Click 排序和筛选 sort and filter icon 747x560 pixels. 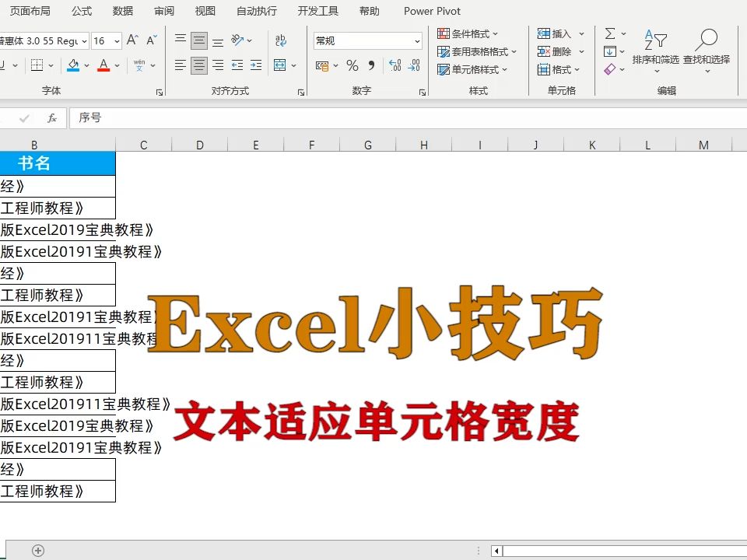click(654, 39)
